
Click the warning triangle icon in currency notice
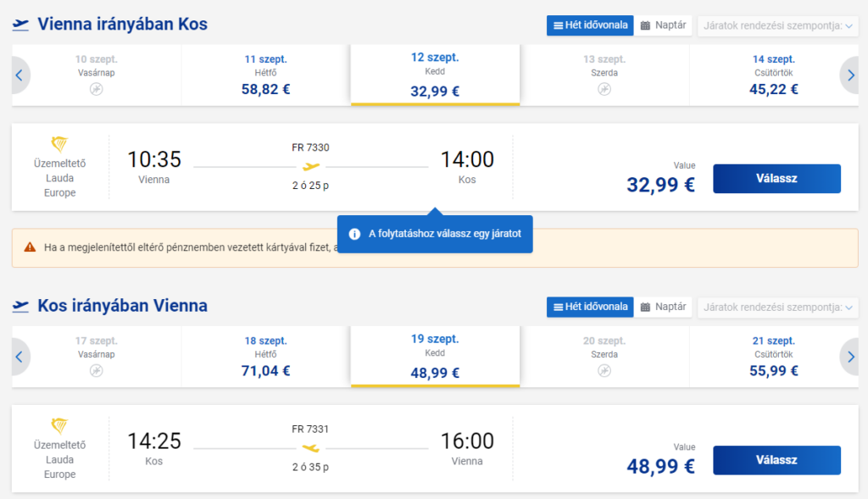[30, 247]
